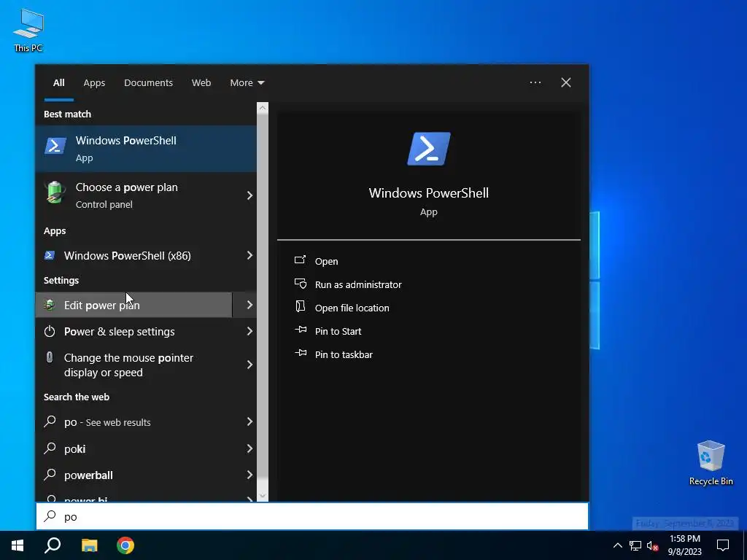Launch File Explorer from the taskbar
Viewport: 747px width, 560px height.
pyautogui.click(x=89, y=545)
